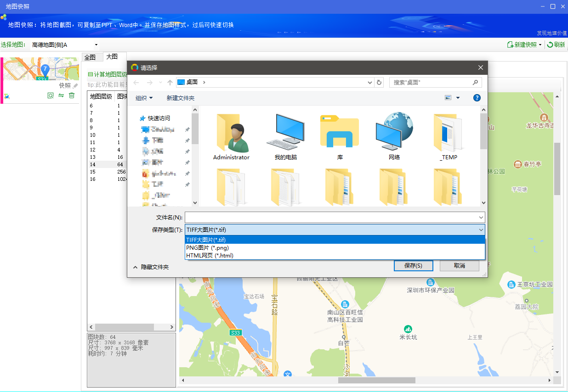Open the 组织 menu
The width and height of the screenshot is (568, 392).
(144, 98)
